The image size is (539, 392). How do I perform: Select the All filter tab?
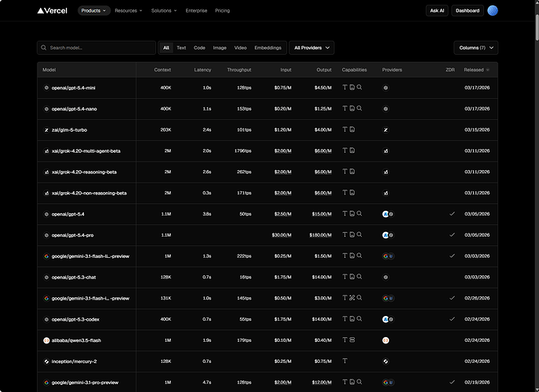tap(166, 48)
